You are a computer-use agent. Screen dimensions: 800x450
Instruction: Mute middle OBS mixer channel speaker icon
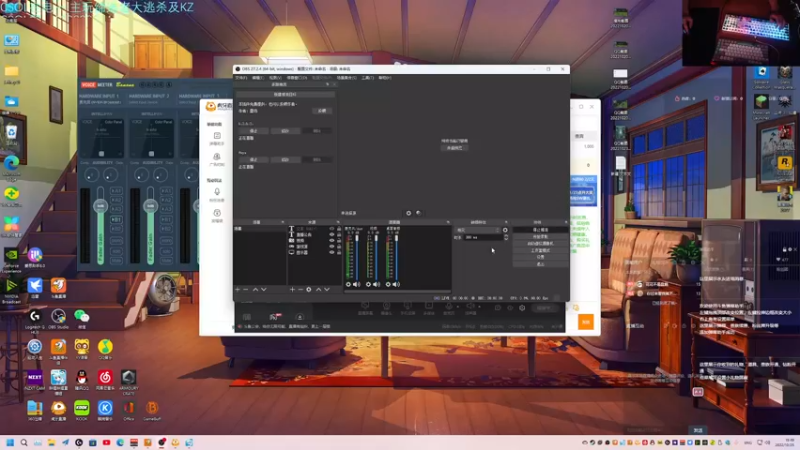pos(377,284)
